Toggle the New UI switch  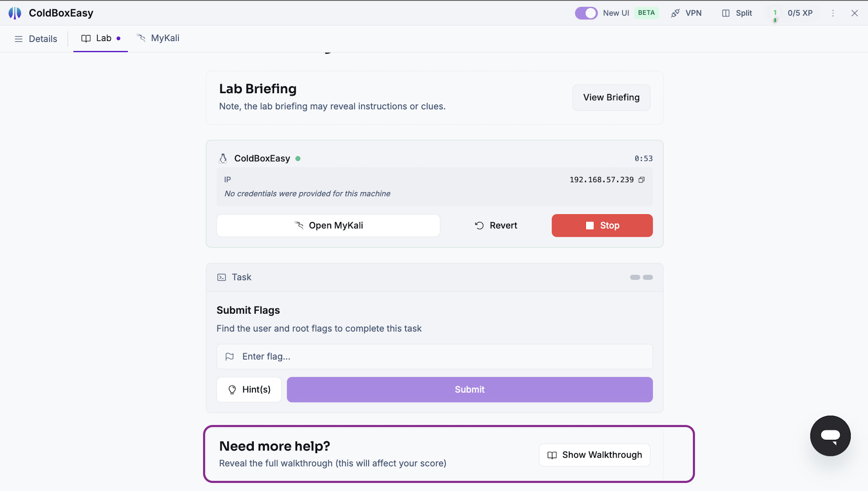586,13
